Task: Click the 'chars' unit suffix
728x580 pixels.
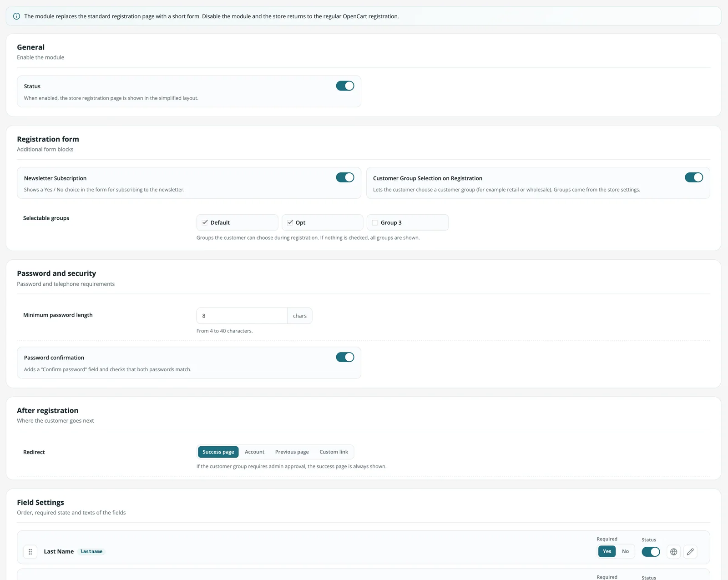Action: coord(300,316)
